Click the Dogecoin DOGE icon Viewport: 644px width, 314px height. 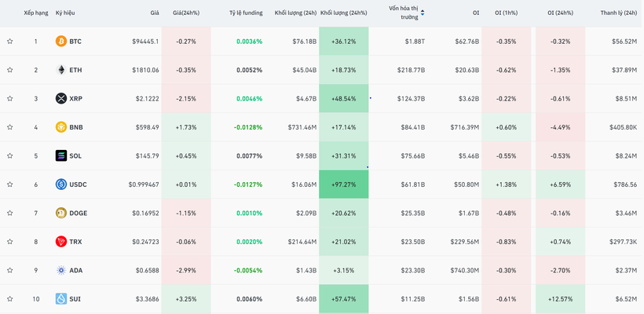point(60,213)
